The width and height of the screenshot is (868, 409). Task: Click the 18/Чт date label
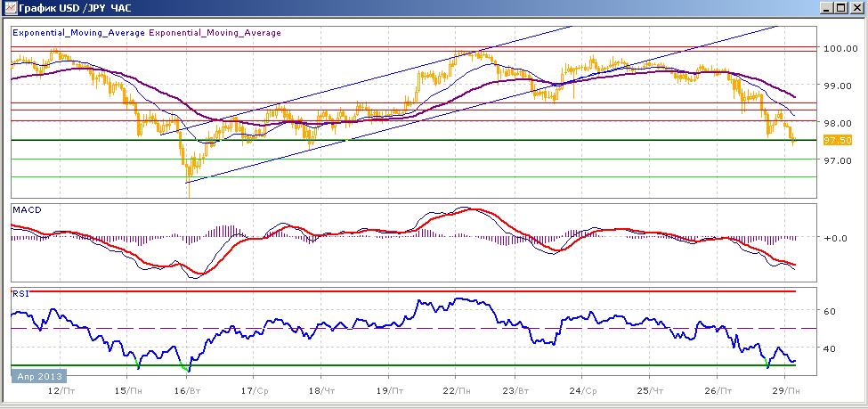pyautogui.click(x=321, y=390)
